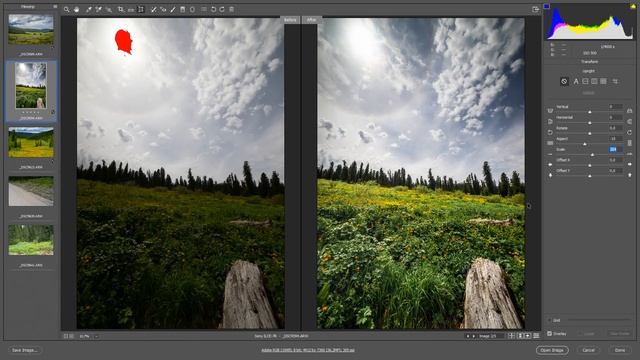Click the Scale value input field
This screenshot has height=360, width=640.
click(x=615, y=149)
